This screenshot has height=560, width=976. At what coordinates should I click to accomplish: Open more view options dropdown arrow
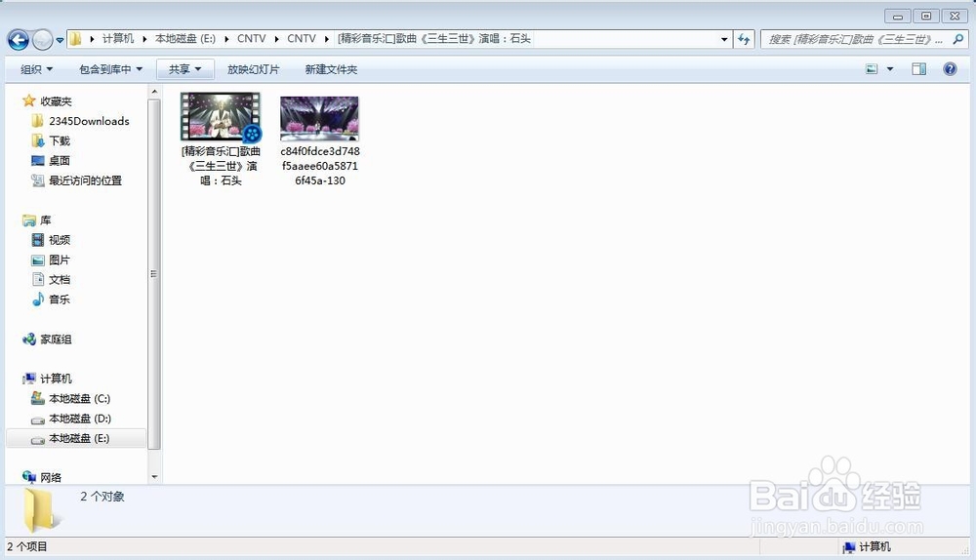[890, 69]
